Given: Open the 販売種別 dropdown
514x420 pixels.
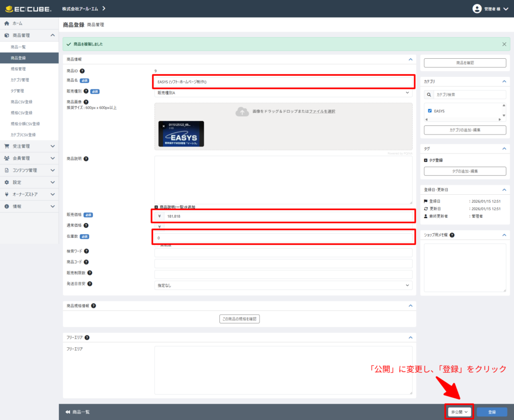Looking at the screenshot, I should tap(283, 92).
